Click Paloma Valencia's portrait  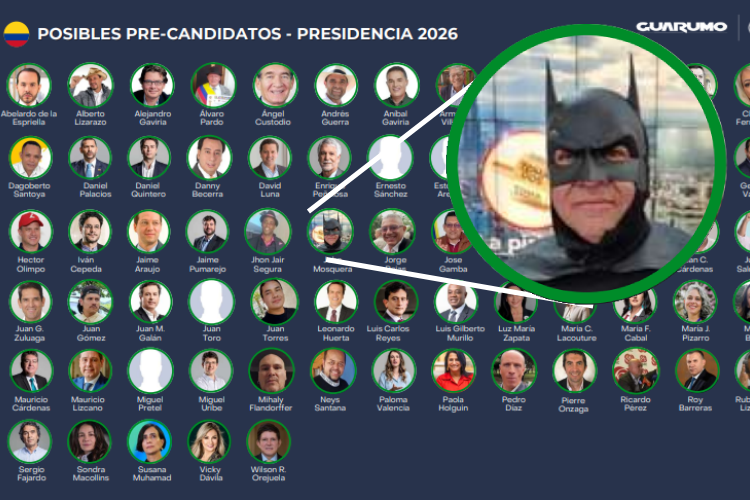tap(393, 371)
